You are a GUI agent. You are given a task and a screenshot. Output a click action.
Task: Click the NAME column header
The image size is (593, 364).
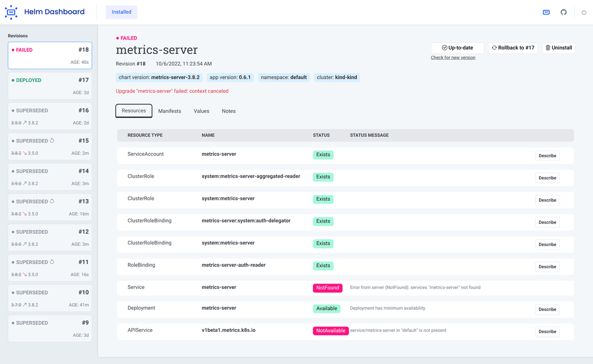208,135
